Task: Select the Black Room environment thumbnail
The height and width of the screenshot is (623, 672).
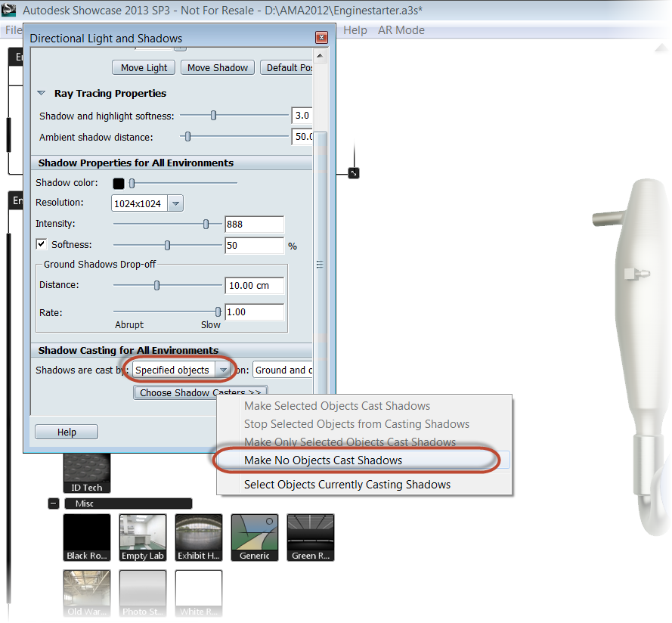Action: pos(87,538)
